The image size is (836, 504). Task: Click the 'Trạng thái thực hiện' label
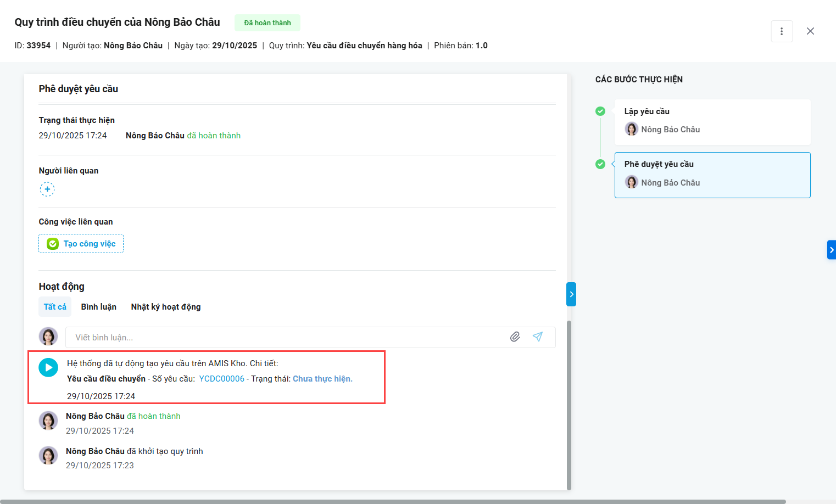[x=77, y=120]
